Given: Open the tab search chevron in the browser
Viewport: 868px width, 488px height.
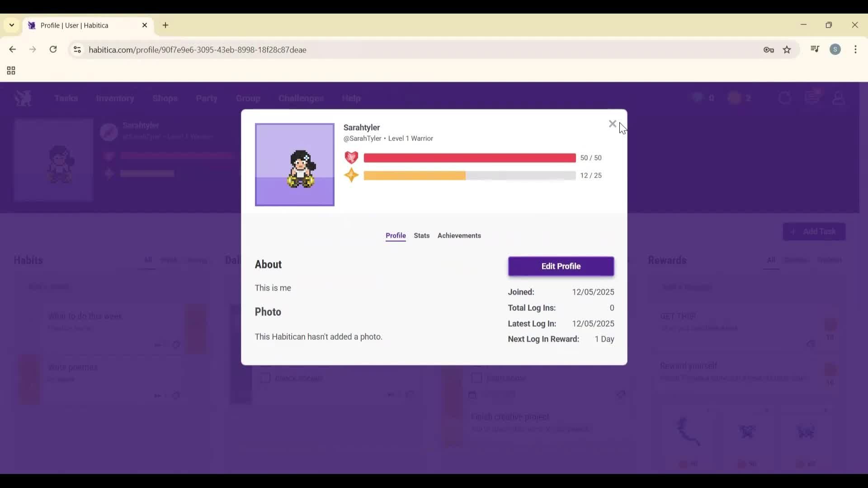Looking at the screenshot, I should (x=11, y=25).
